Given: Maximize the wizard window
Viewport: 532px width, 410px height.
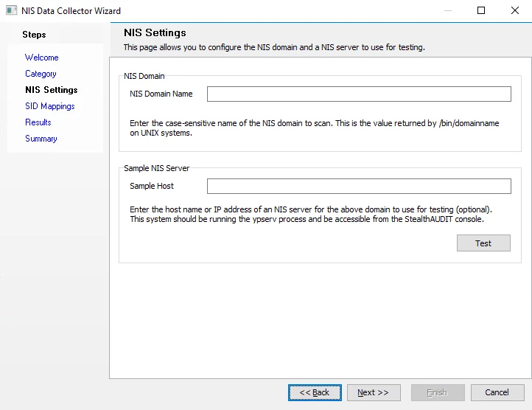Looking at the screenshot, I should [x=481, y=10].
